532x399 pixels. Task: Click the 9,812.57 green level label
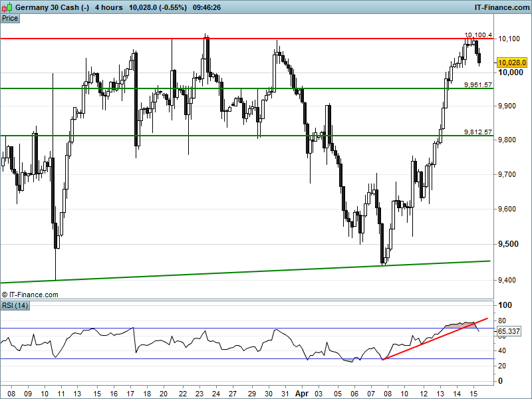[478, 132]
